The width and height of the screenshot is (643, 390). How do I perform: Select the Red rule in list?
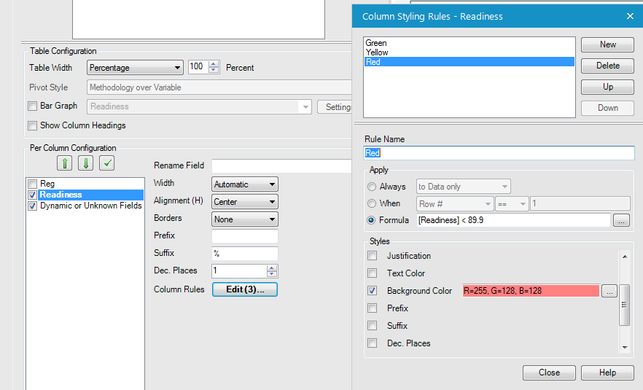pos(469,62)
